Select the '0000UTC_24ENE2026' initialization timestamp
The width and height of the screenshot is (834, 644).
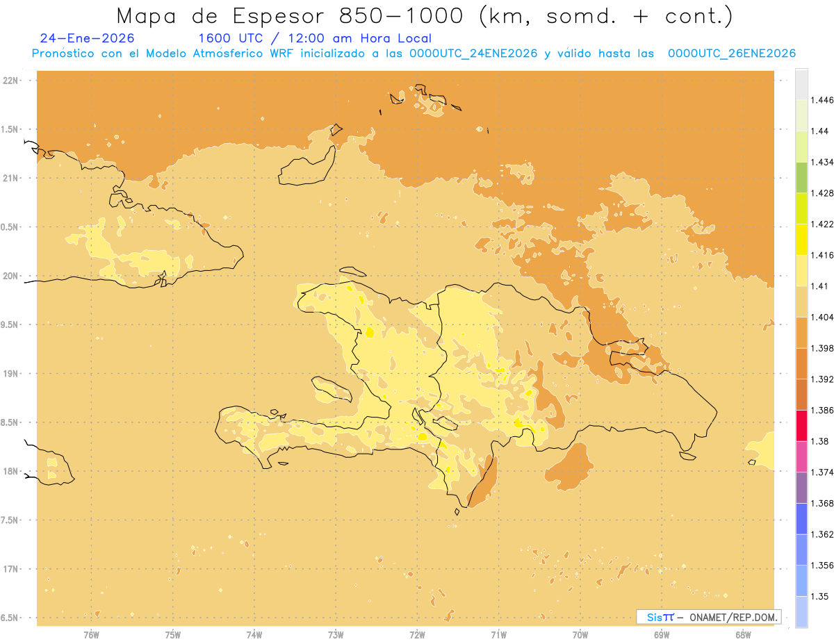473,53
